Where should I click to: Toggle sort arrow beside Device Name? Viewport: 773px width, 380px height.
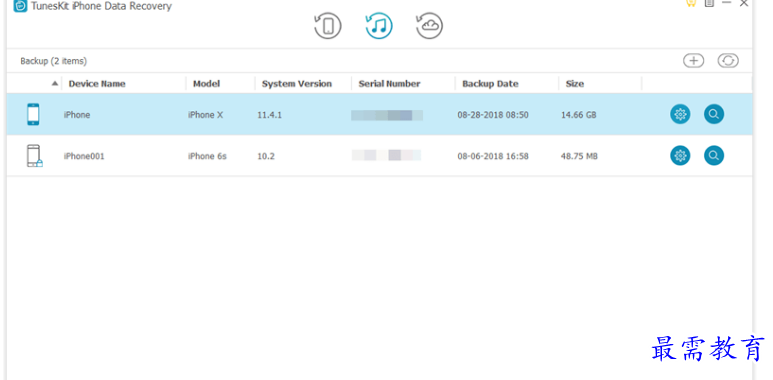[x=55, y=83]
